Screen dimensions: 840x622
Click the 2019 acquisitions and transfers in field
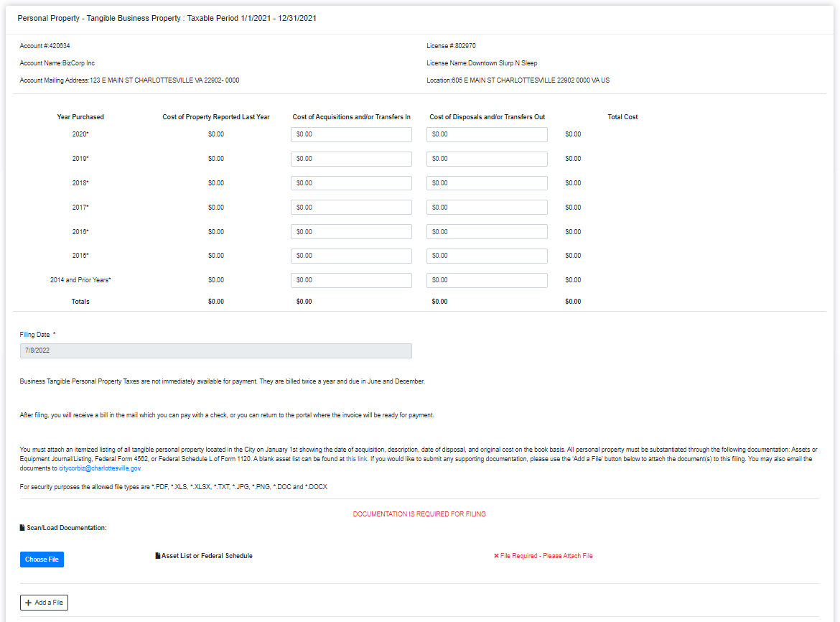click(351, 159)
